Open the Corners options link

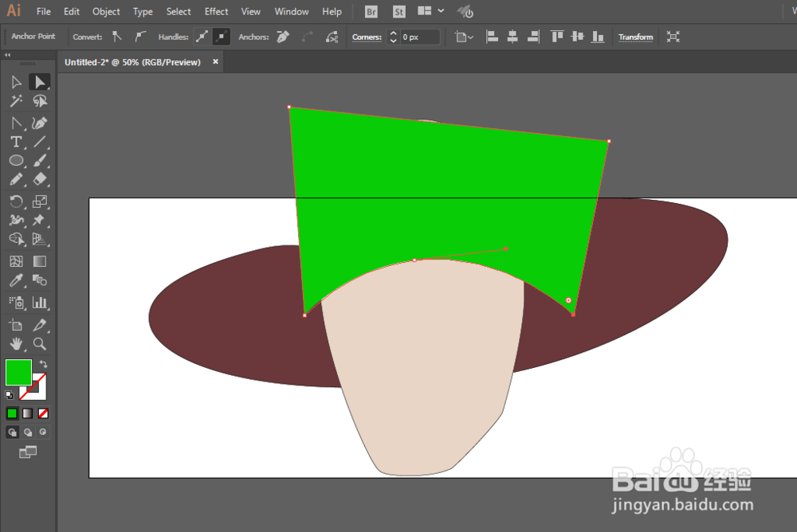click(x=367, y=37)
